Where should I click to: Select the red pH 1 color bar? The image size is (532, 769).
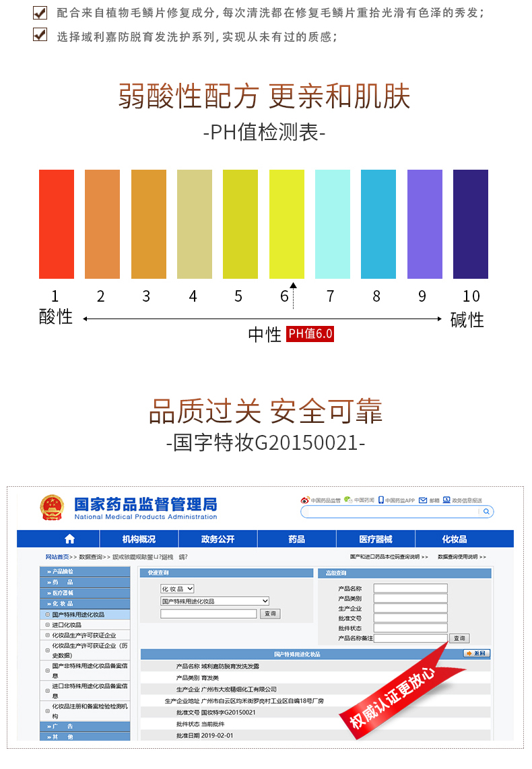pyautogui.click(x=57, y=224)
